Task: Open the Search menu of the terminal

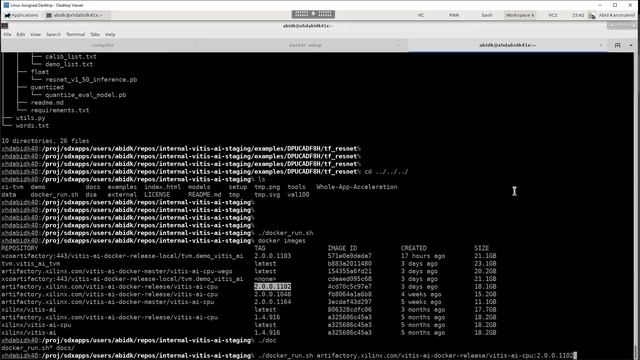Action: coord(53,34)
